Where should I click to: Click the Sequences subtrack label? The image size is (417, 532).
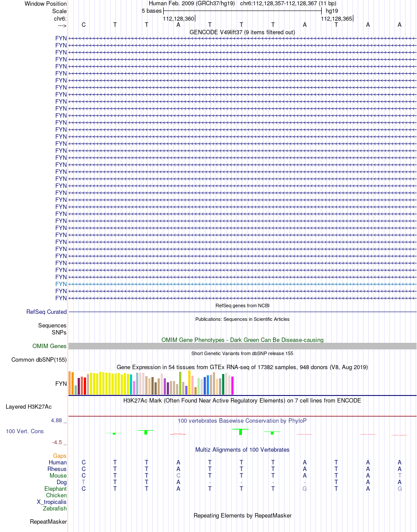point(52,326)
